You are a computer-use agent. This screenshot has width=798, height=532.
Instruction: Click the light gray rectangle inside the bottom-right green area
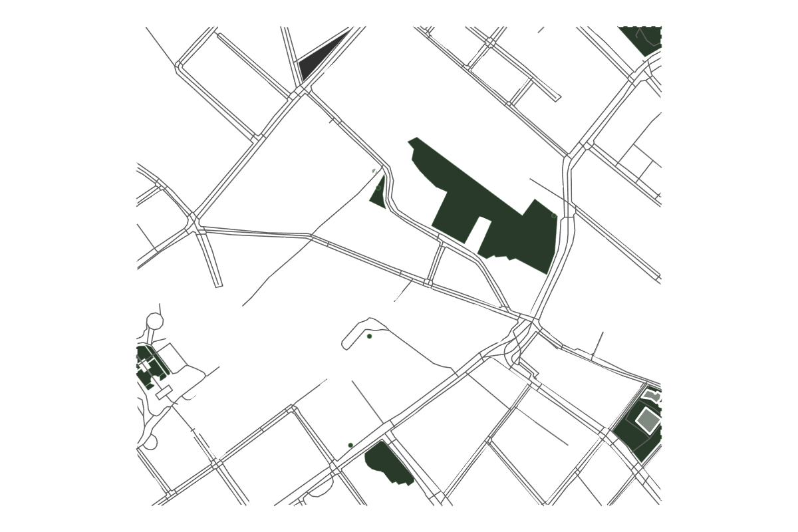tap(647, 420)
